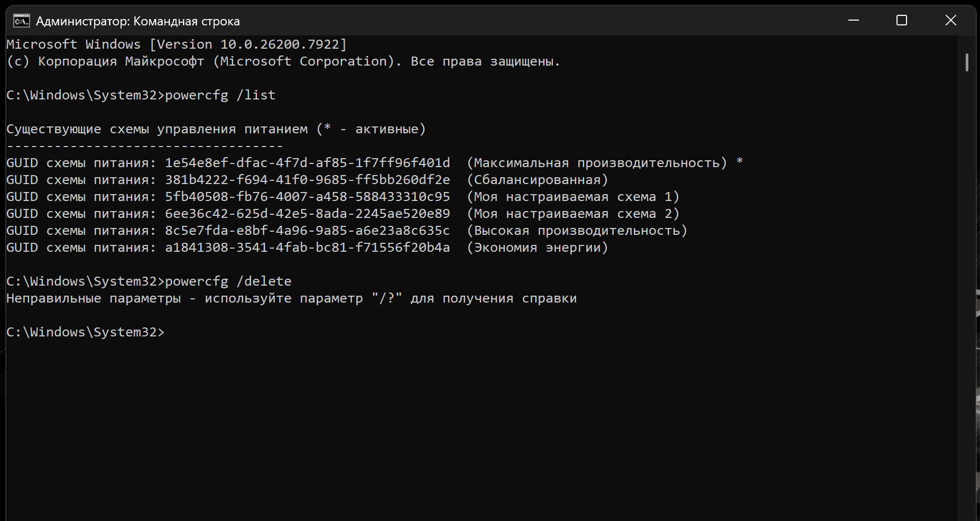980x521 pixels.
Task: Click the 'powercfg /delete' command text
Action: [x=228, y=281]
